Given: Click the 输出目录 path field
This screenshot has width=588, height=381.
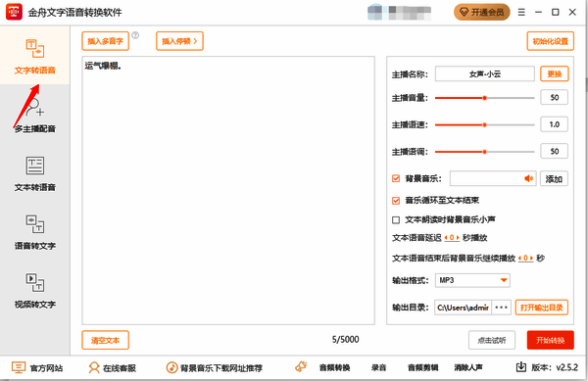Looking at the screenshot, I should click(464, 308).
